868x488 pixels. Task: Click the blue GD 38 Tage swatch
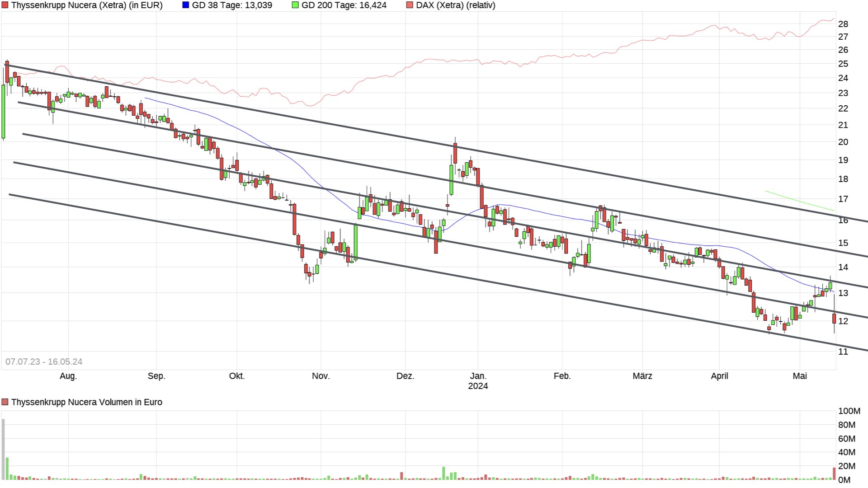[x=186, y=5]
